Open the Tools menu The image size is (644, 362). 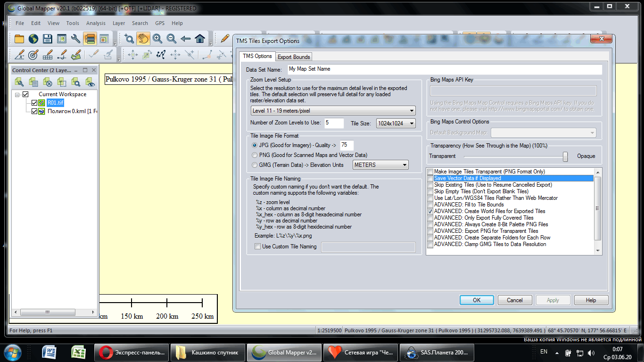[73, 23]
